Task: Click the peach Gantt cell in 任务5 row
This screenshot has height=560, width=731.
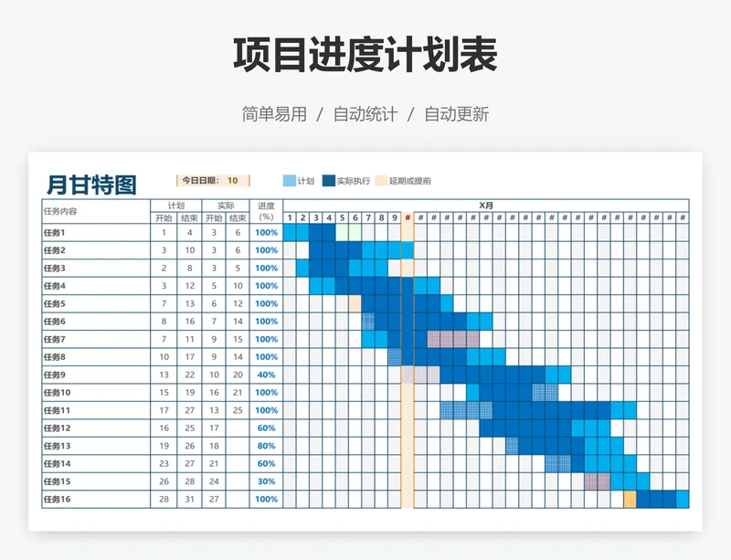Action: coord(355,303)
